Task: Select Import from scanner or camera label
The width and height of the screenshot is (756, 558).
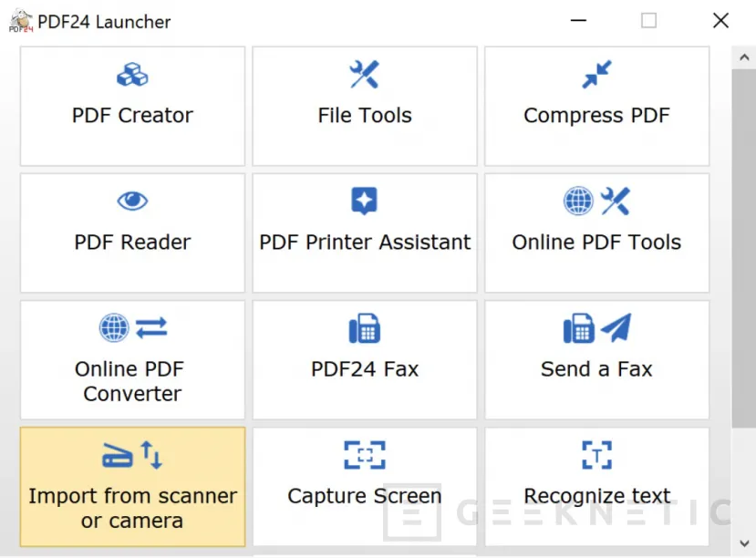Action: [x=132, y=509]
